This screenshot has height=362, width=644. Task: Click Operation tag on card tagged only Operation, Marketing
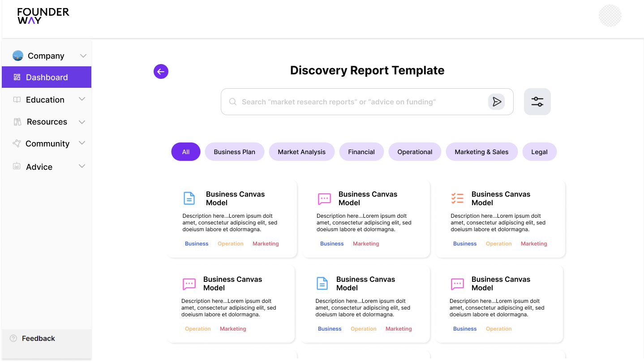coord(198,329)
